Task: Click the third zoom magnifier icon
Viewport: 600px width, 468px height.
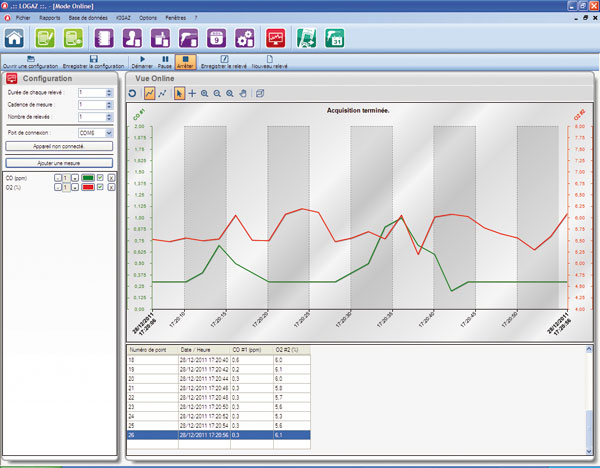Action: pos(230,93)
